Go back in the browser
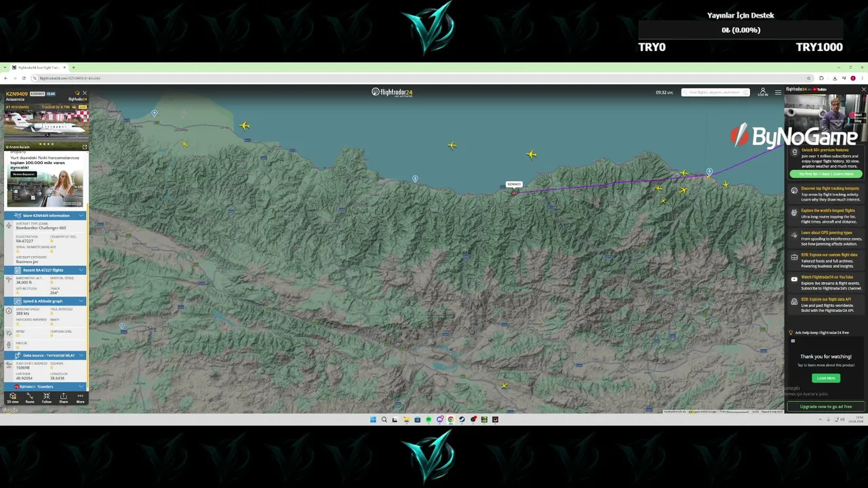Screen dimensions: 868x488 tap(5, 78)
